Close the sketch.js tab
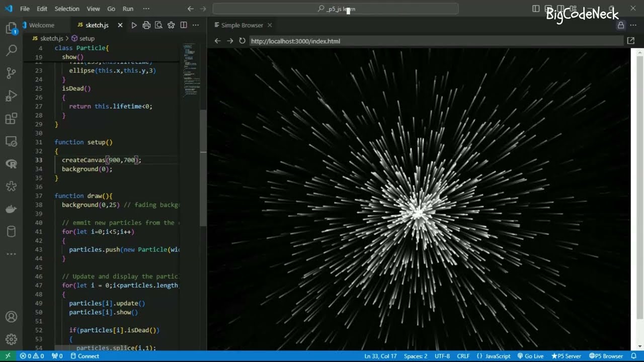Viewport: 644px width, 362px height. click(120, 25)
